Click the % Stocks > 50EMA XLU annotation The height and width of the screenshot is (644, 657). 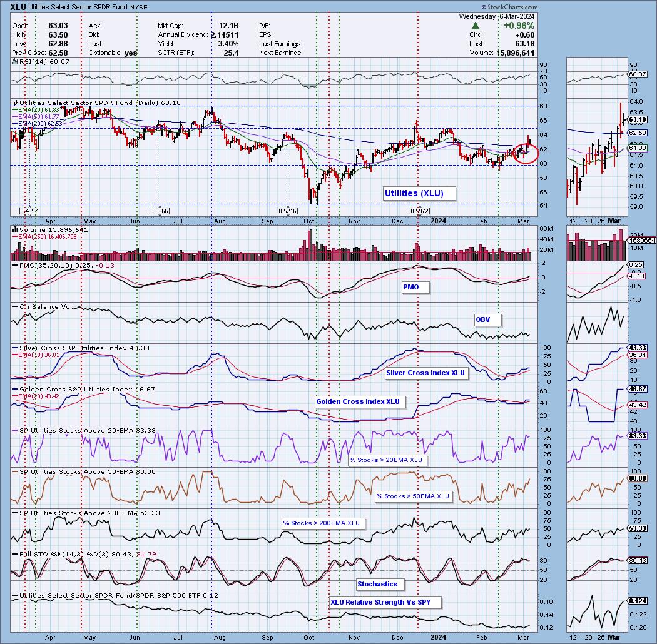click(414, 496)
